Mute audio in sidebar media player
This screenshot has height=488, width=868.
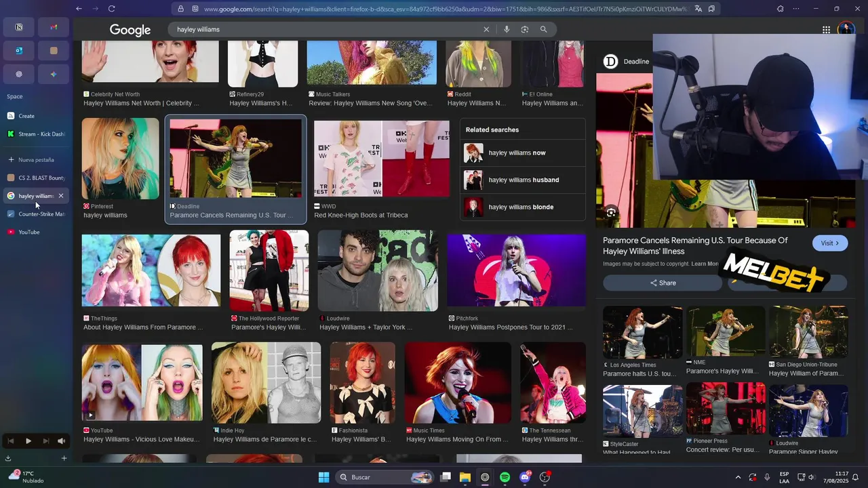click(62, 441)
